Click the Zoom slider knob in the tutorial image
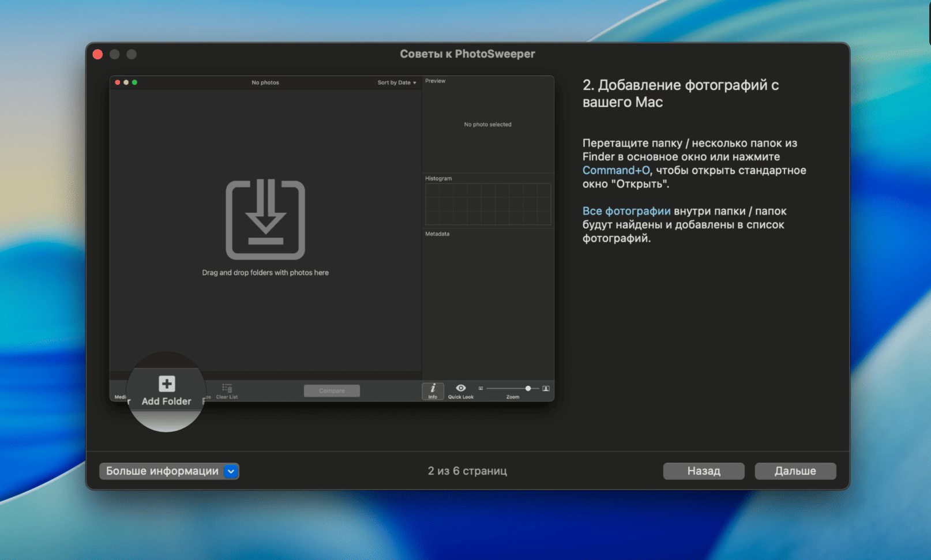This screenshot has width=931, height=560. click(528, 389)
